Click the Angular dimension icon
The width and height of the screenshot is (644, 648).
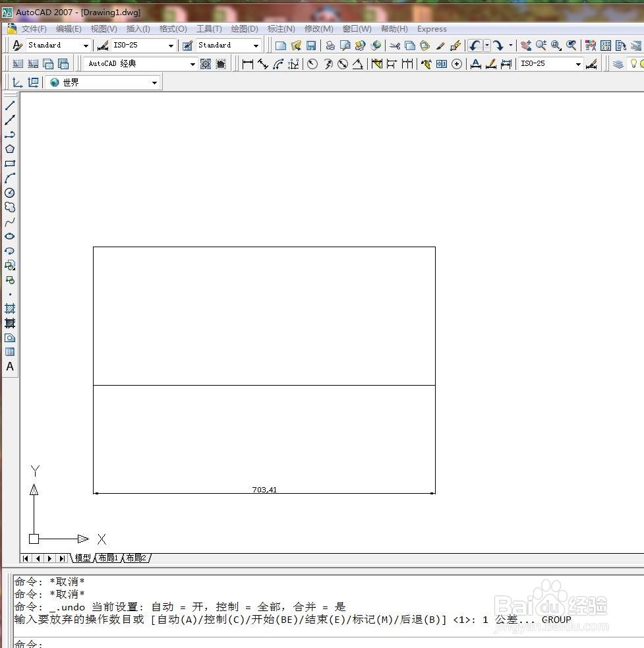(x=357, y=64)
